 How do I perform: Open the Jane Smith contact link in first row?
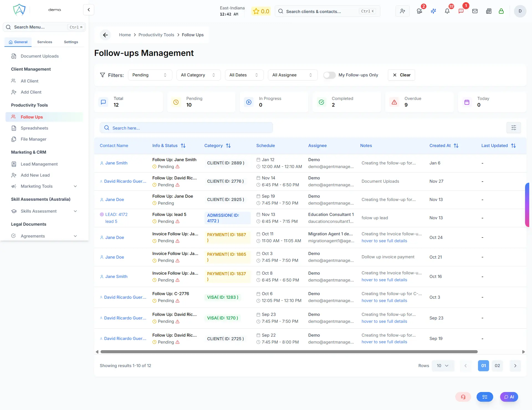click(116, 163)
